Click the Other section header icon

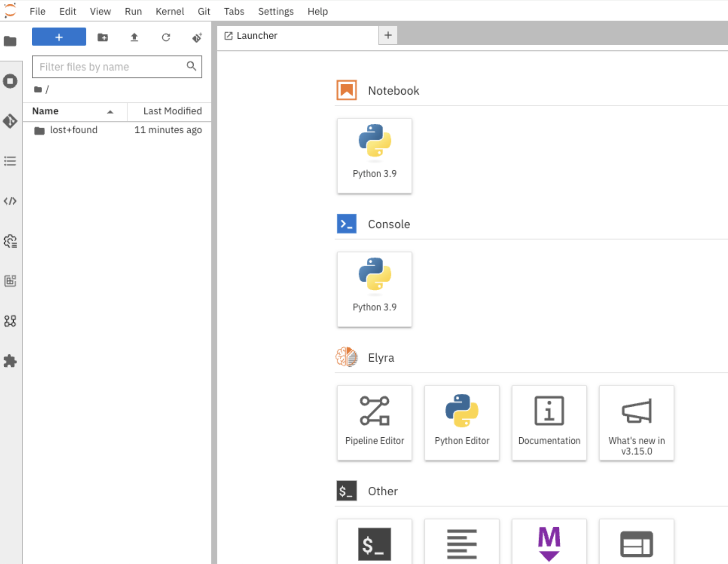pos(346,491)
